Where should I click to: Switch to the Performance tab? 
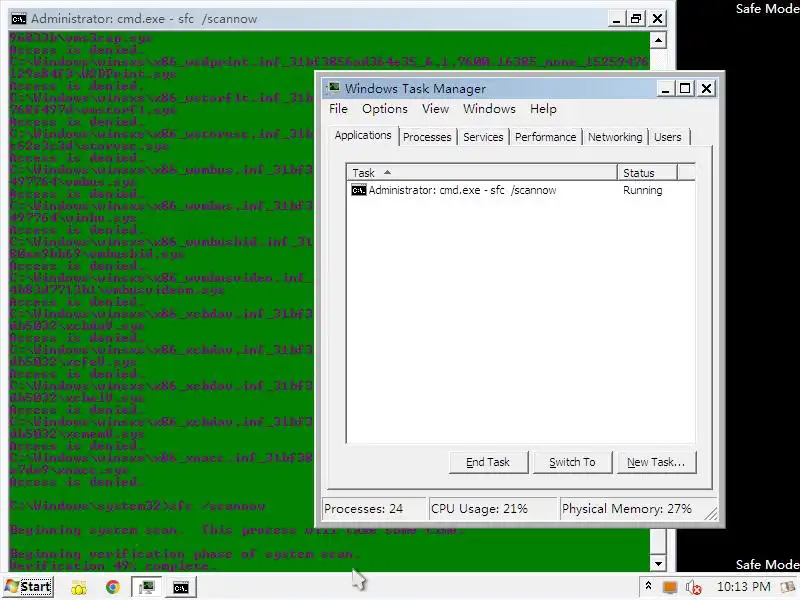click(545, 137)
